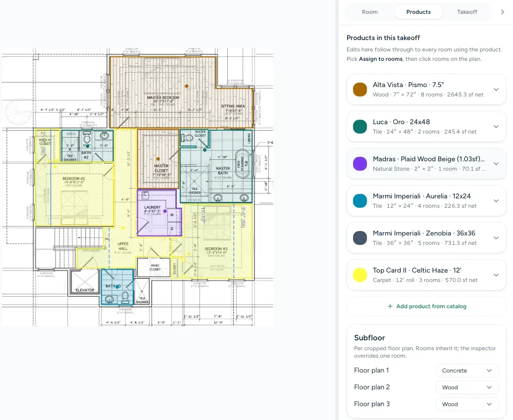Expand Marmi Imperiali Aurelia 12x24 card
This screenshot has width=513, height=420.
[496, 201]
